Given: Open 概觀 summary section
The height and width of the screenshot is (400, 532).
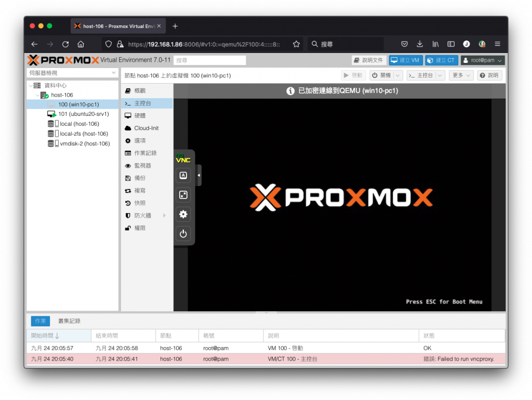Looking at the screenshot, I should tap(147, 90).
